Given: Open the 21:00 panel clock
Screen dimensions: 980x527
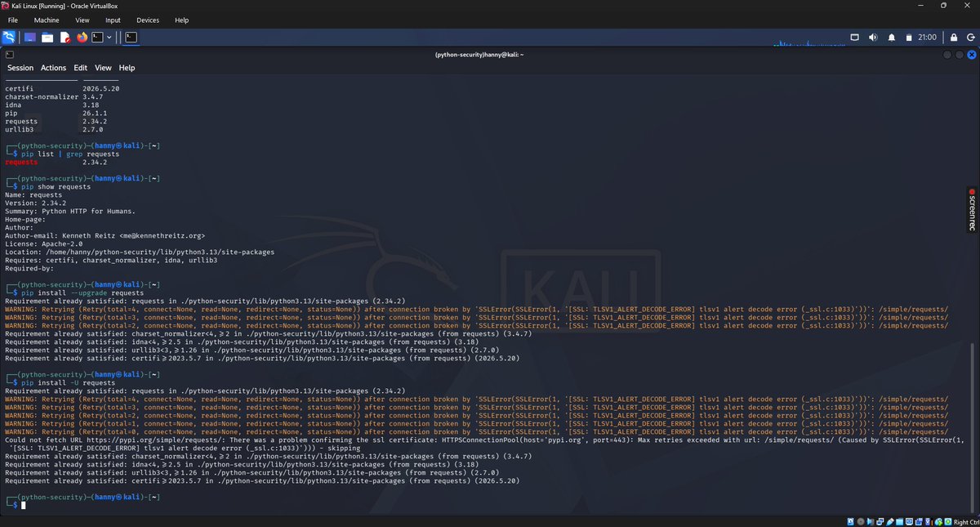Looking at the screenshot, I should pos(927,37).
